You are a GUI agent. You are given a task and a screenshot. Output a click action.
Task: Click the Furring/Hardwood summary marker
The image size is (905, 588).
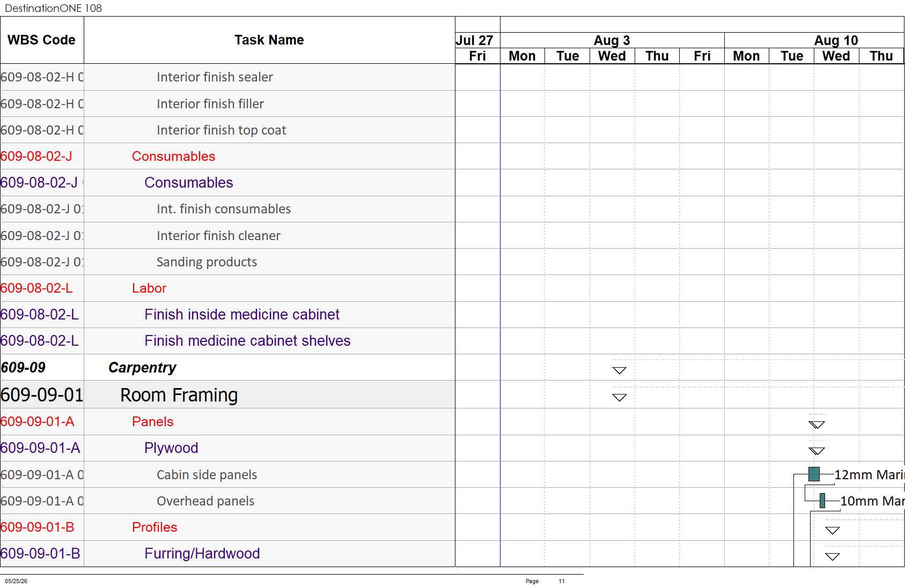pyautogui.click(x=832, y=557)
